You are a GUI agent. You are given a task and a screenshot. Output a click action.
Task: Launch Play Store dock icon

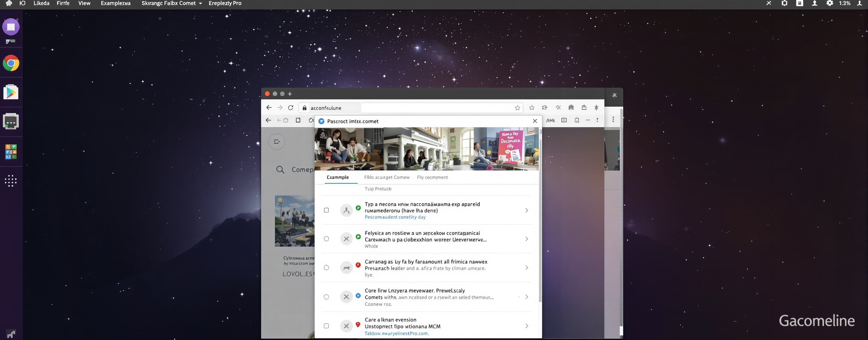[x=11, y=92]
